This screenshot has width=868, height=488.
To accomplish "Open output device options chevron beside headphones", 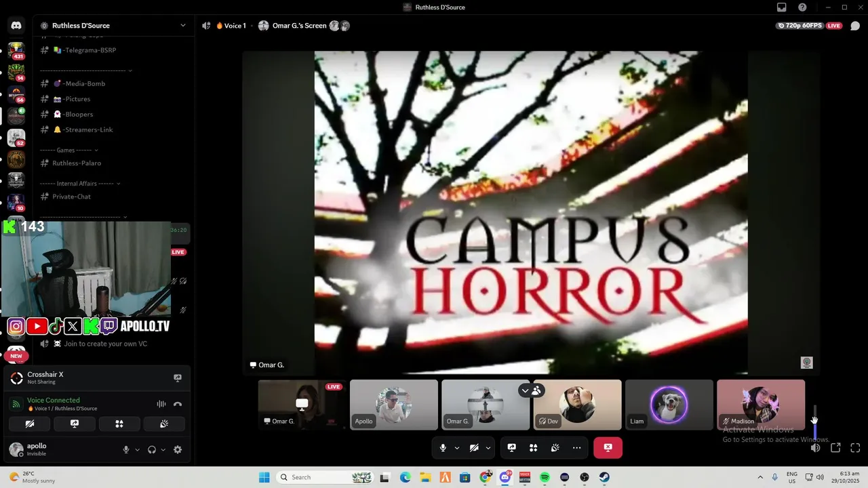I will 163,449.
